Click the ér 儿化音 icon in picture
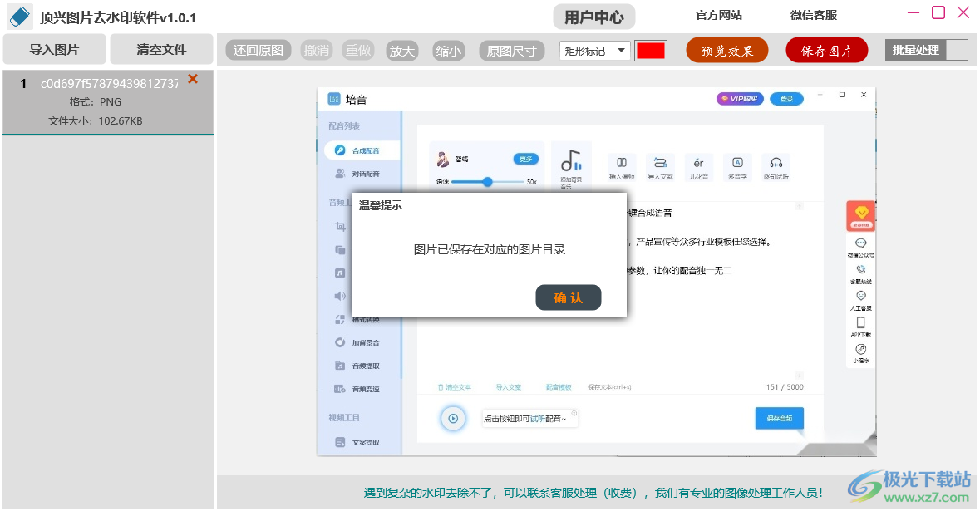The height and width of the screenshot is (511, 980). point(699,162)
